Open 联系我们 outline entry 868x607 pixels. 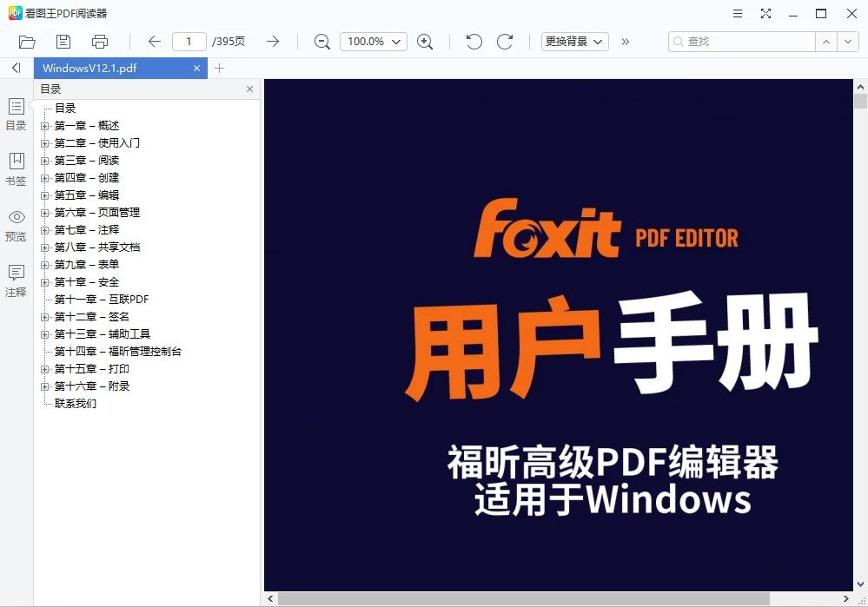[76, 404]
